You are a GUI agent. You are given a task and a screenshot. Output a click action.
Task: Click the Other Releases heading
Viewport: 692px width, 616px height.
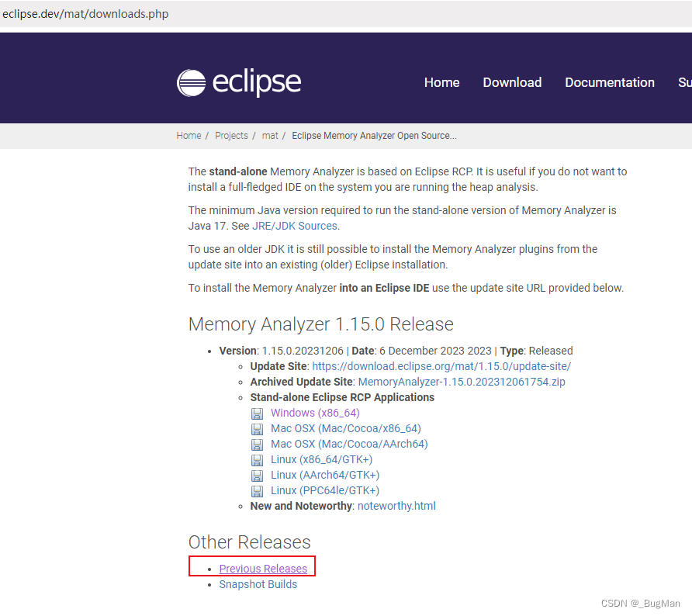(249, 542)
